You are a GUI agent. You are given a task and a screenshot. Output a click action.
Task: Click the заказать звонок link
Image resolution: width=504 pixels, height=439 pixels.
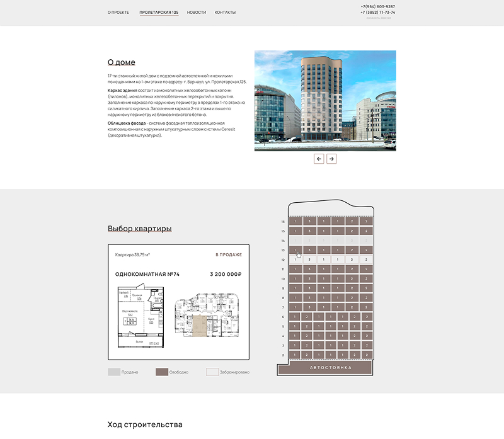(x=379, y=18)
